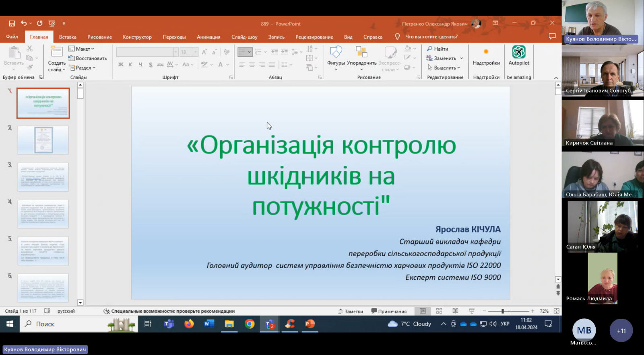Align text to the left

pos(242,64)
